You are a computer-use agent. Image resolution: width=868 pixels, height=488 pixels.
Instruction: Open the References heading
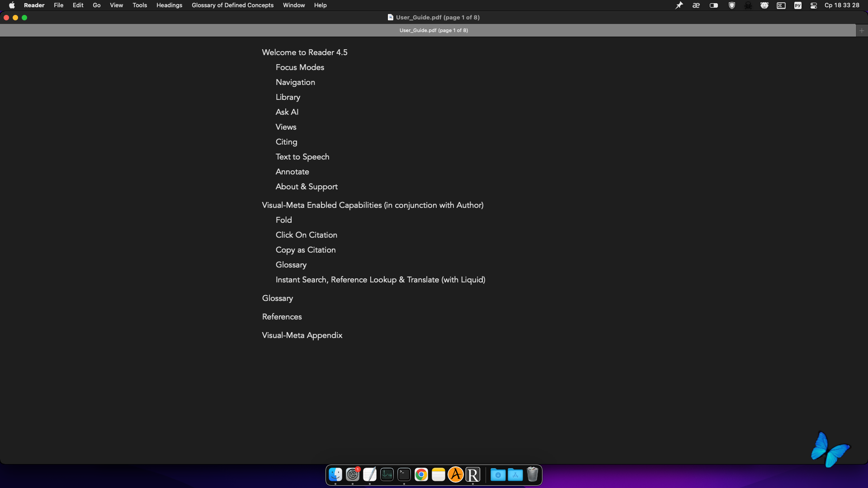pos(282,317)
